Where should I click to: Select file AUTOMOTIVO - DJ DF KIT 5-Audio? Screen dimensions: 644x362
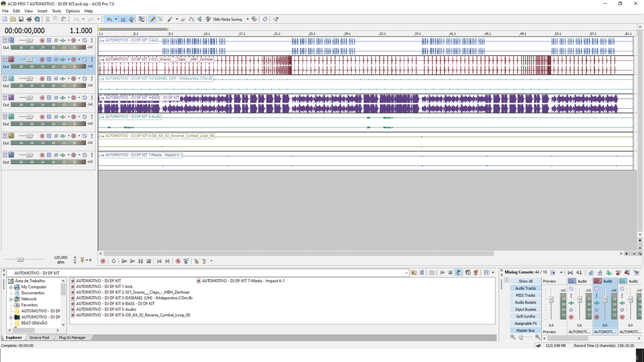[106, 309]
